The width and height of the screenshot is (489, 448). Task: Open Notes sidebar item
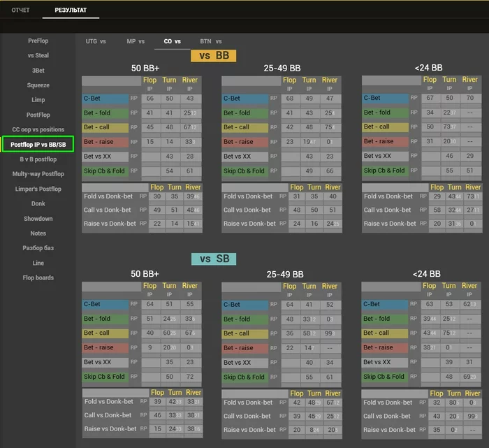click(38, 233)
